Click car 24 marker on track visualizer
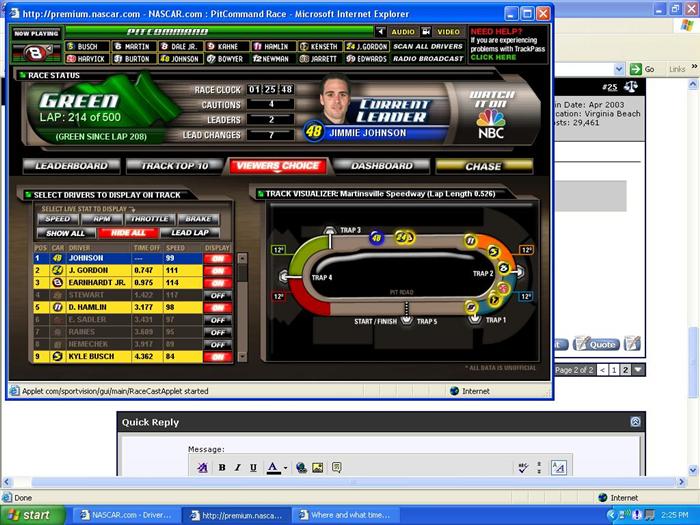Image resolution: width=700 pixels, height=525 pixels. coord(404,238)
